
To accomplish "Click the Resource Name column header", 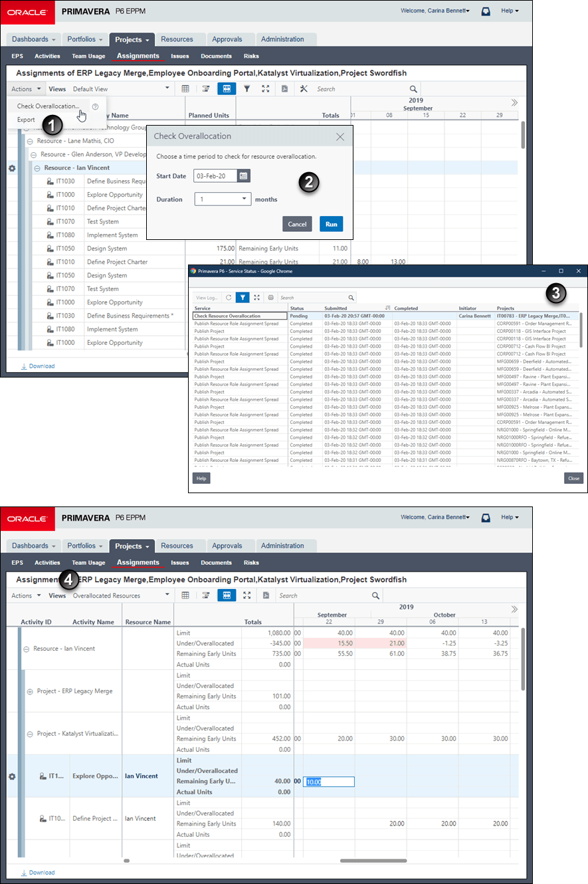I will pyautogui.click(x=148, y=622).
